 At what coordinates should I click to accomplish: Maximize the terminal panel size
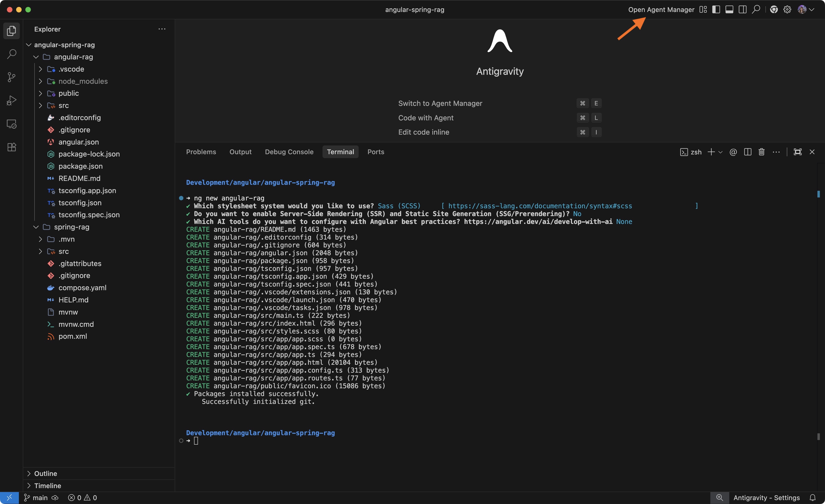798,152
